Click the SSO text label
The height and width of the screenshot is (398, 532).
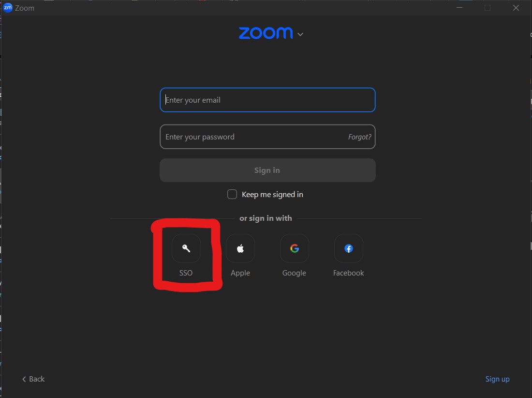point(186,273)
